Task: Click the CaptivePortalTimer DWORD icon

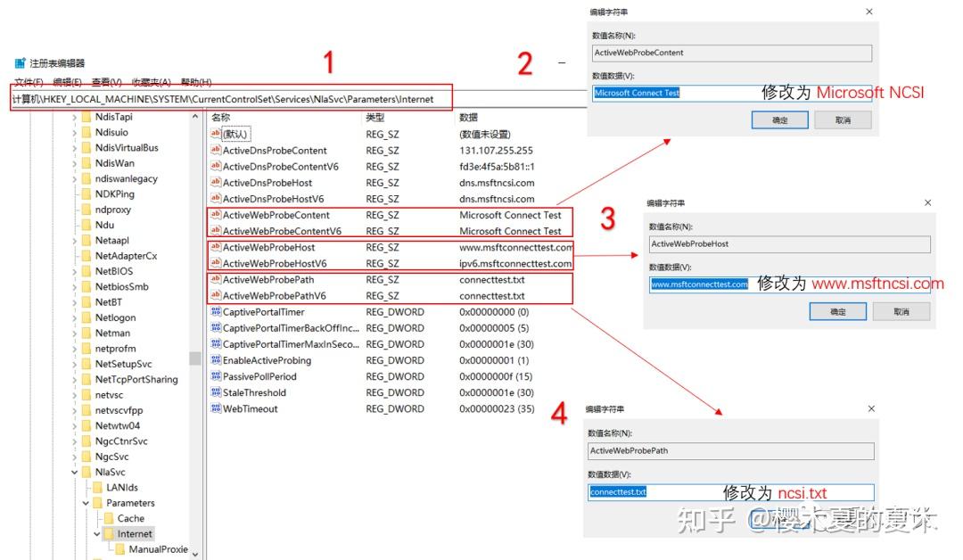Action: [215, 312]
